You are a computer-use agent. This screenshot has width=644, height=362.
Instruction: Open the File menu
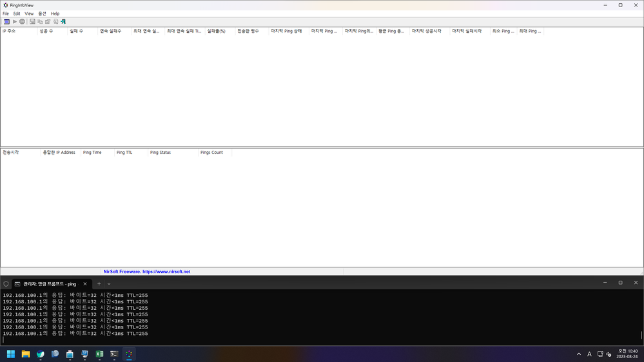click(x=6, y=14)
